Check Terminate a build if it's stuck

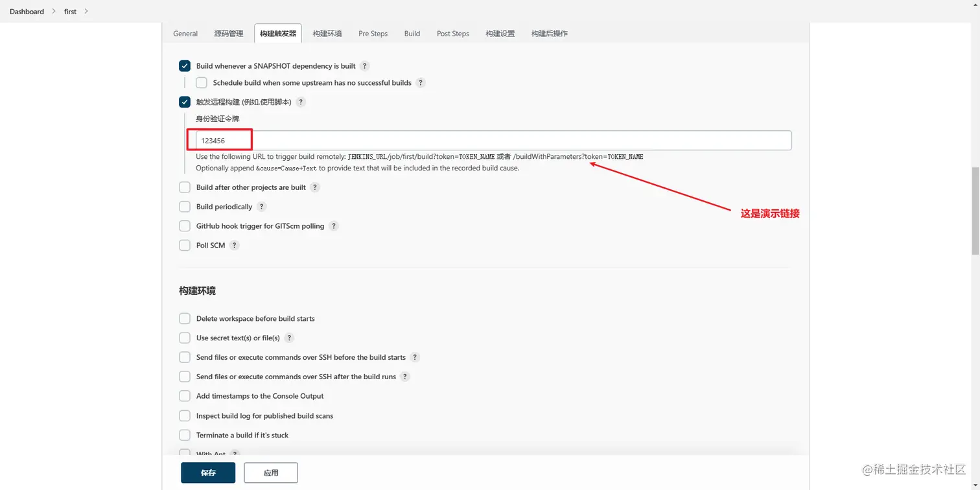[185, 435]
